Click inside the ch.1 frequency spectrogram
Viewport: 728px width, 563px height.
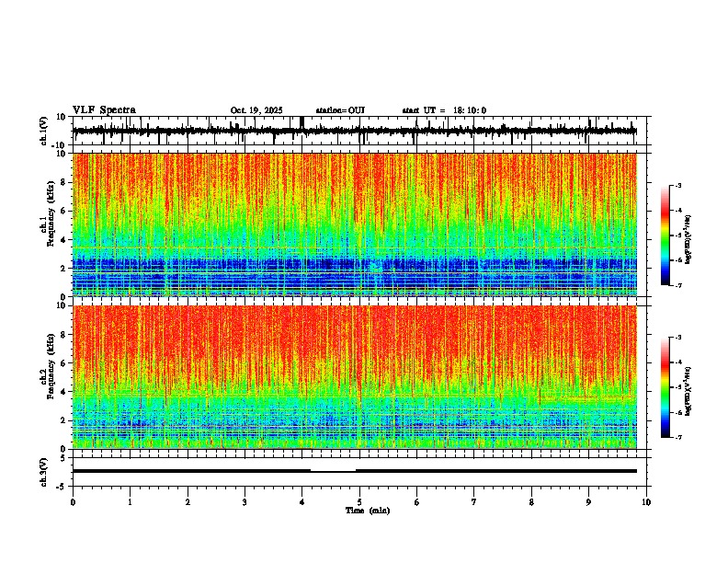click(x=354, y=224)
